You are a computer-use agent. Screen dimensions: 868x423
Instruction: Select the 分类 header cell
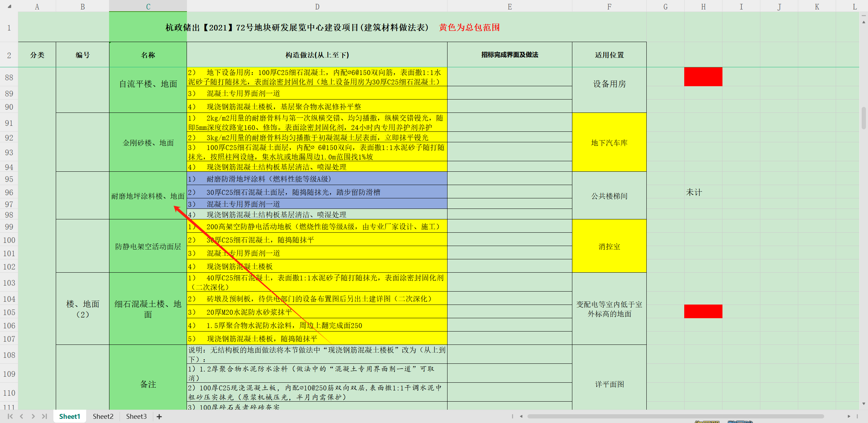(x=37, y=55)
